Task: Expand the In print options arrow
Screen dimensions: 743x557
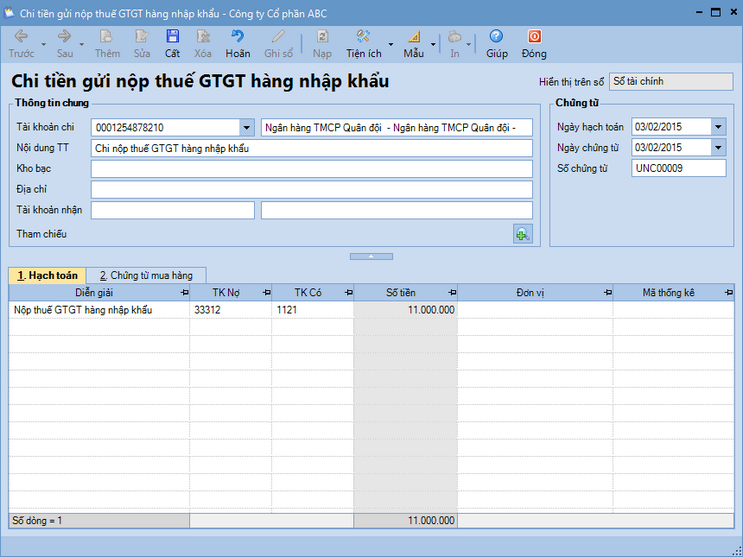Action: (x=469, y=44)
